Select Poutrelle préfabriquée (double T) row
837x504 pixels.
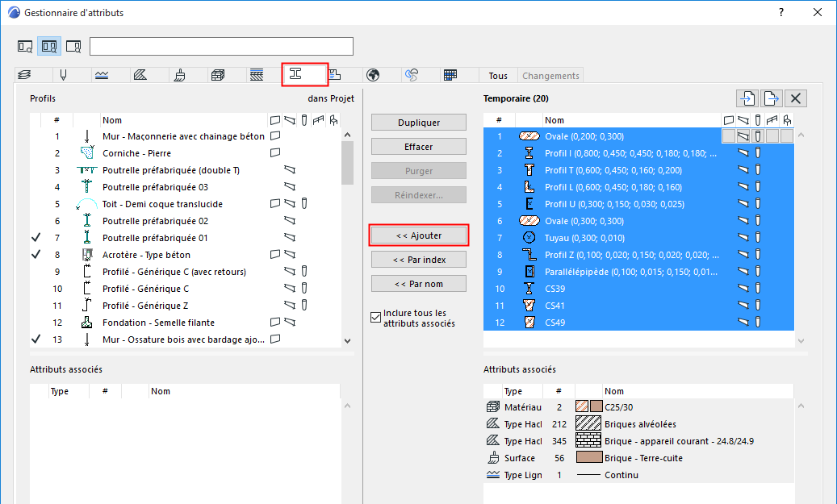185,170
